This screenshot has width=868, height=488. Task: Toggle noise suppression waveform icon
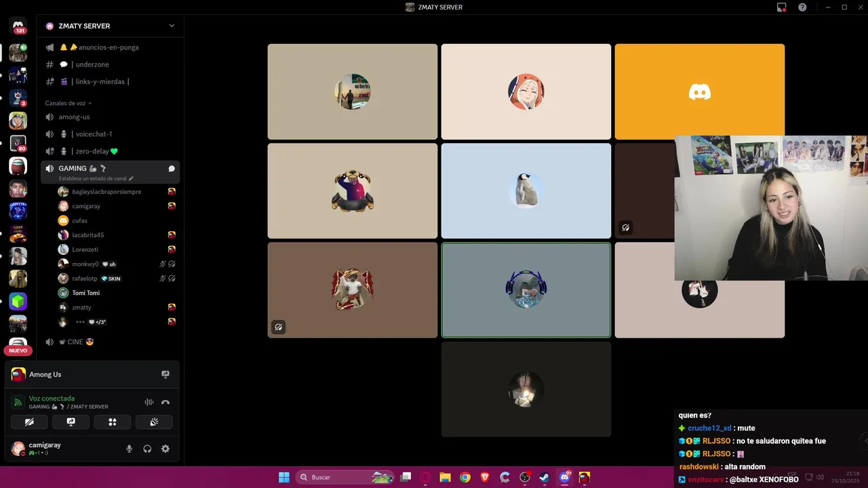click(149, 402)
